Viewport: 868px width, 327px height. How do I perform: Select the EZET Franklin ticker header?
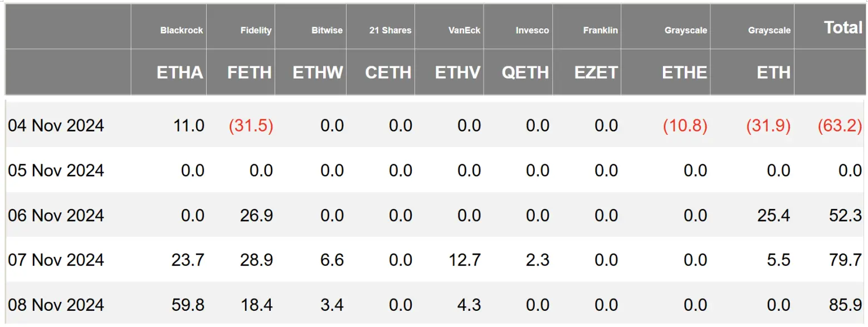[x=596, y=72]
